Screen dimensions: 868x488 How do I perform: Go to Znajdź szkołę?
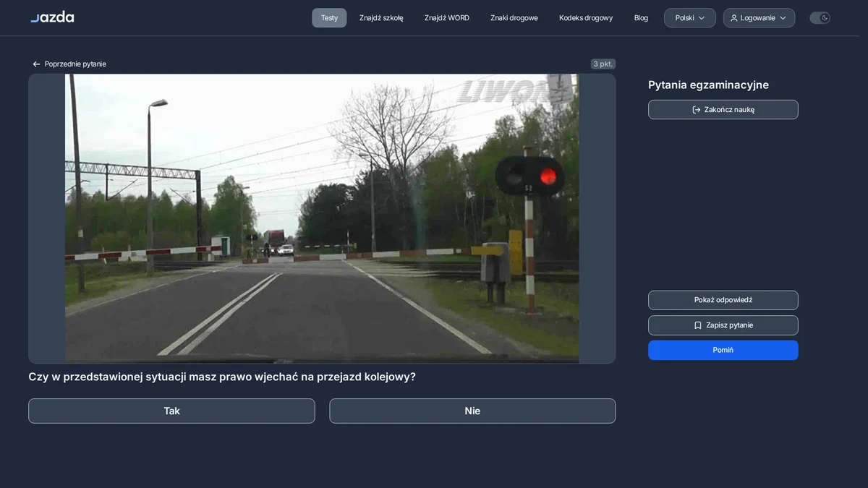pos(381,18)
